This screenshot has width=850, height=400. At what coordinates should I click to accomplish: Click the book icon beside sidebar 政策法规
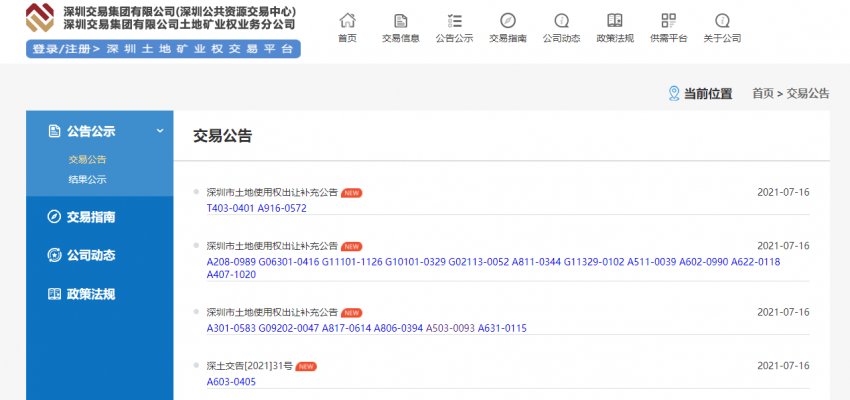(x=54, y=294)
